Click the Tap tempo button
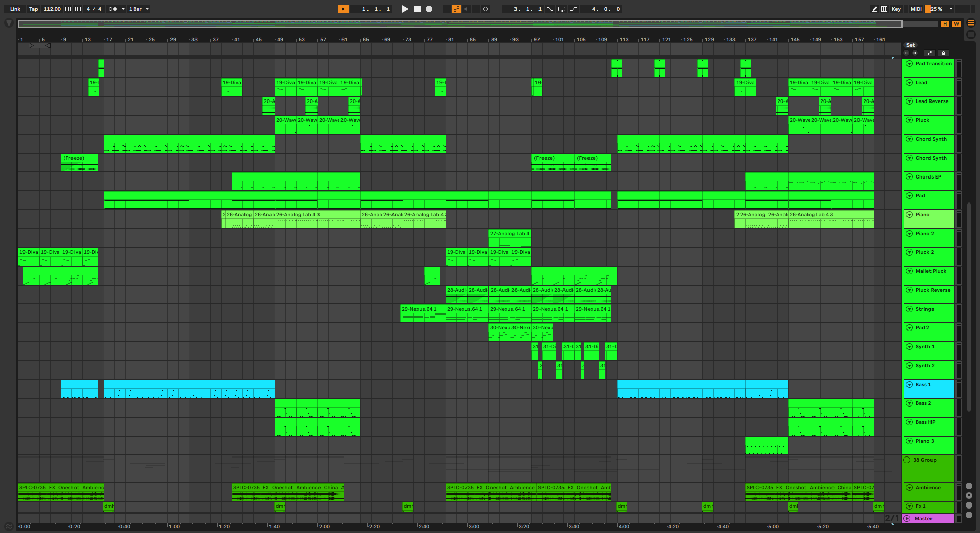Viewport: 980px width, 533px height. pos(33,9)
